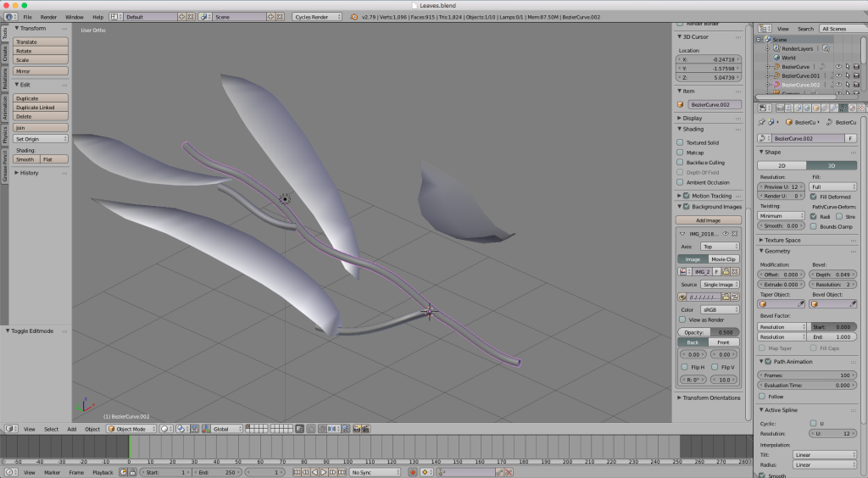
Task: Open folder icon for background image file path
Action: [726, 297]
